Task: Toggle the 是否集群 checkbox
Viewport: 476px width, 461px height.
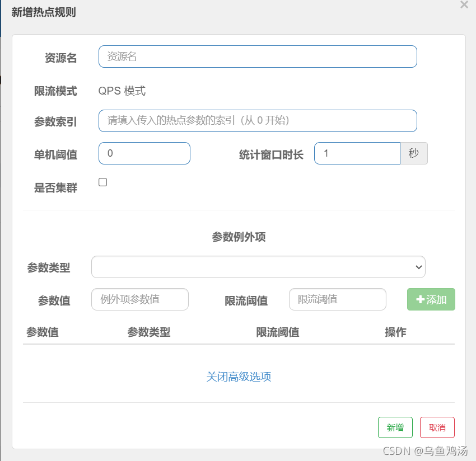Action: [x=103, y=182]
